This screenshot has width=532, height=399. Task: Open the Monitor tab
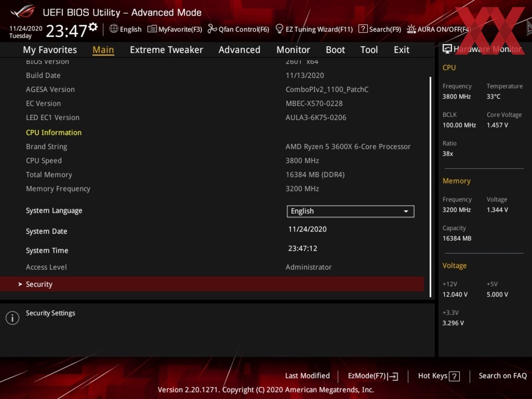tap(293, 50)
